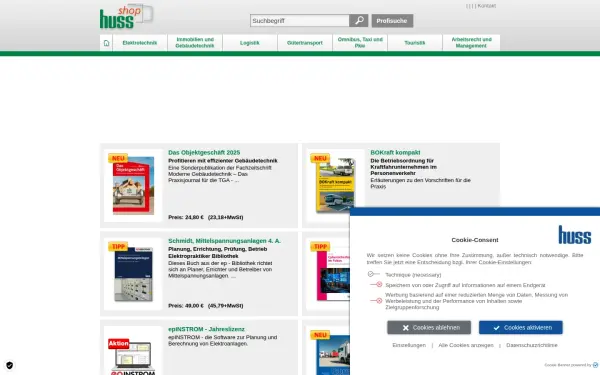Click the Profisuche button
Viewport: 600px width, 375px height.
(392, 21)
